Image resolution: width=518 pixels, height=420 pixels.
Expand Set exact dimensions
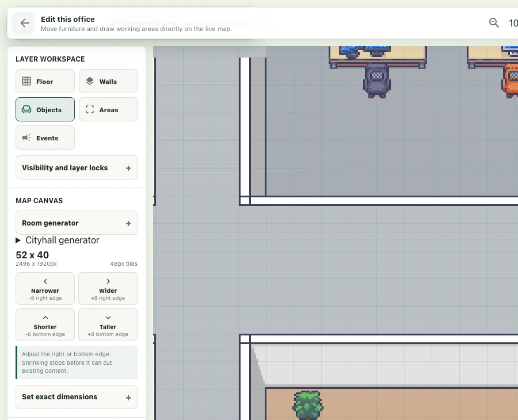coord(77,397)
